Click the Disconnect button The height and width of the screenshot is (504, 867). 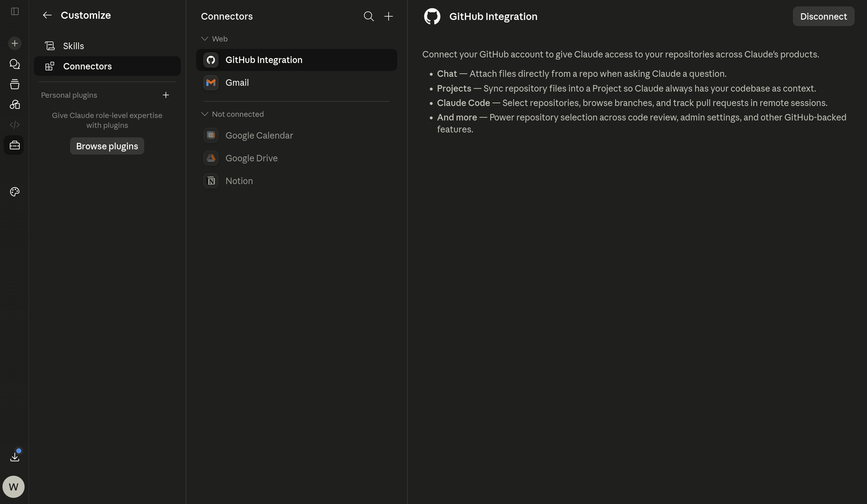click(823, 16)
